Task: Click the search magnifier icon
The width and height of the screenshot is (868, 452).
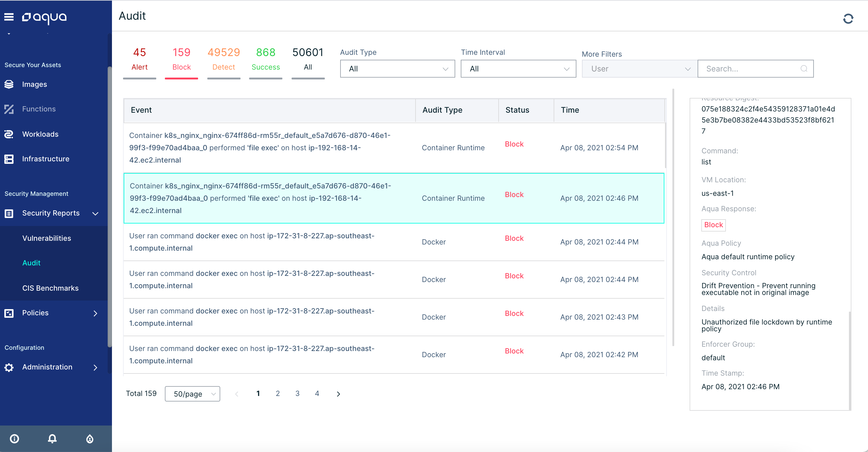Action: (x=804, y=68)
